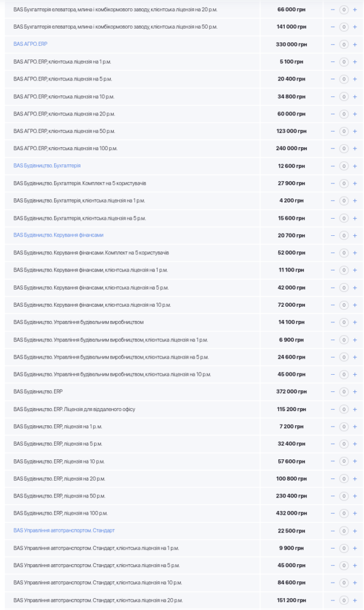Add Автотранспортом Стандарт license на 10 р.м.
This screenshot has height=610, width=364.
(355, 583)
